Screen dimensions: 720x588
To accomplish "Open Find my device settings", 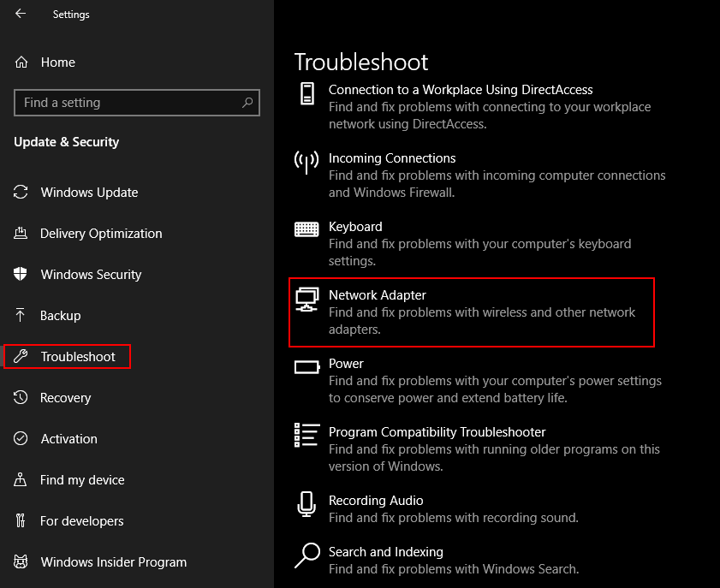I will [82, 479].
